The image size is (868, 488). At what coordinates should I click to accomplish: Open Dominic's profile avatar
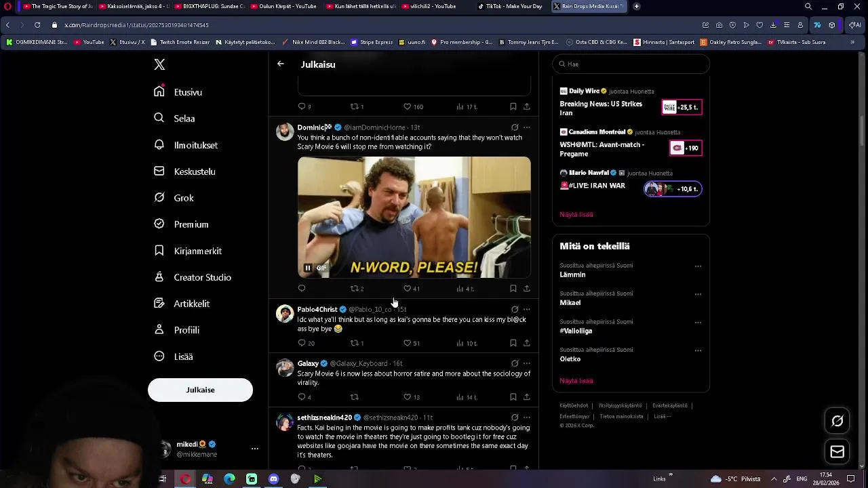285,131
